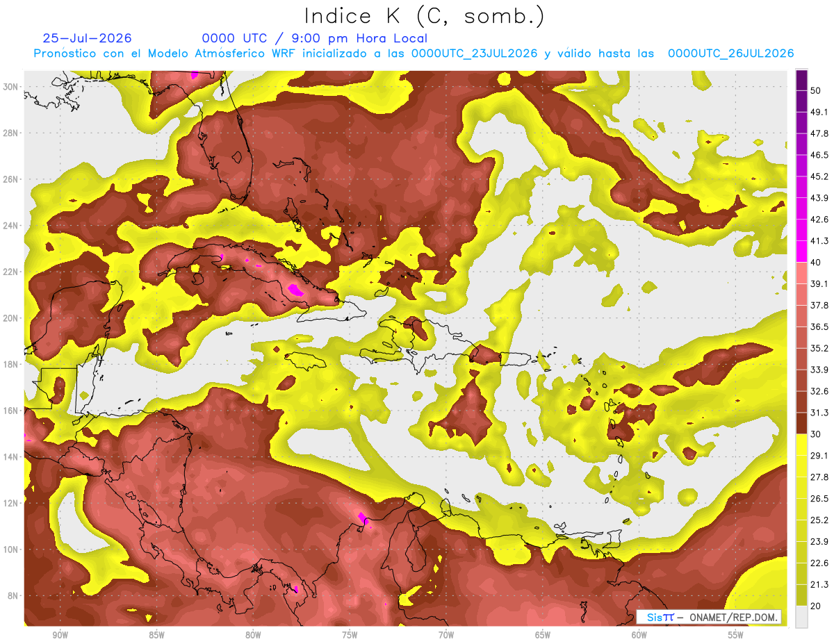This screenshot has width=834, height=644.
Task: Click the colorbar value '37.8'
Action: pyautogui.click(x=819, y=305)
